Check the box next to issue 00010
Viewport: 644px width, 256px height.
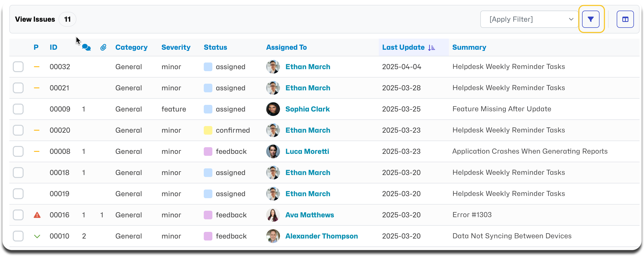click(x=18, y=236)
